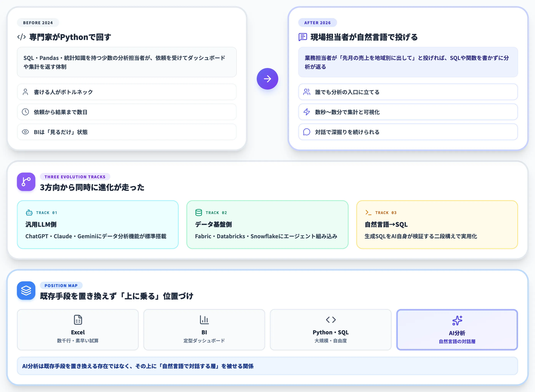Click the SQL・Pandas description box

(x=127, y=62)
